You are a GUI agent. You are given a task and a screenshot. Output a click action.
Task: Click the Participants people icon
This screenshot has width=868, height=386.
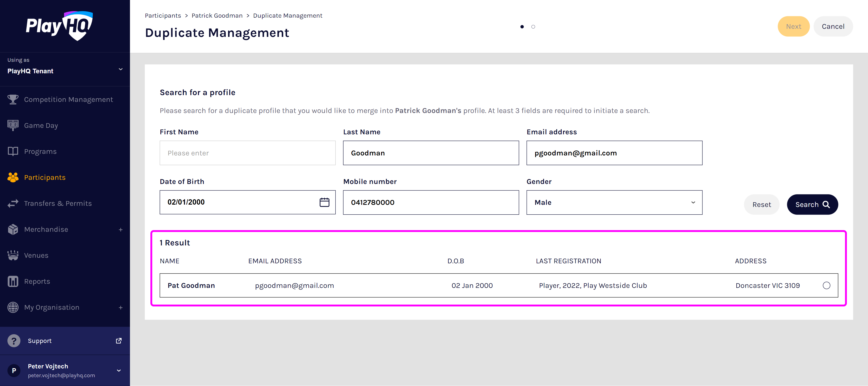point(13,177)
